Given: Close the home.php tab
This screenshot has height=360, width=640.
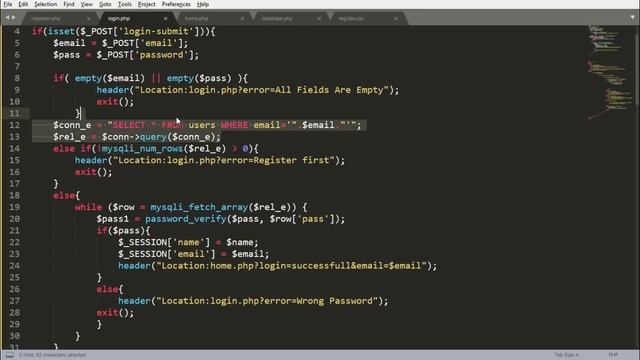Looking at the screenshot, I should coord(242,18).
